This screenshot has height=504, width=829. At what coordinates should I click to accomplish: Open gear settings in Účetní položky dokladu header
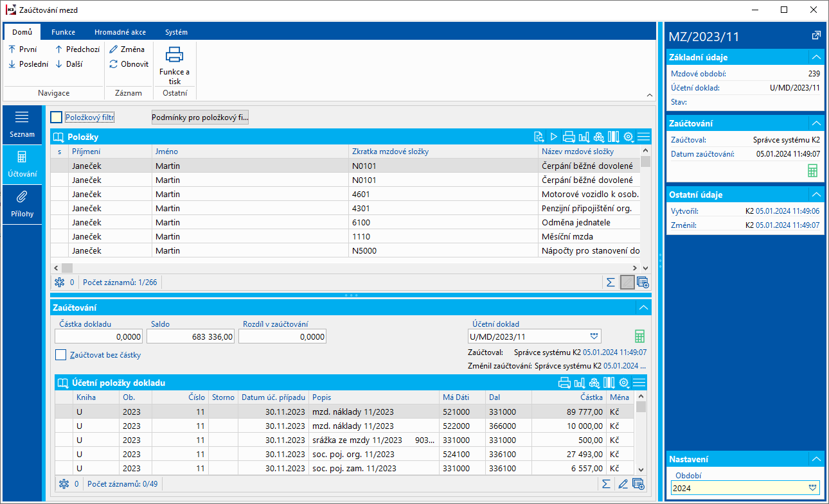[x=623, y=383]
